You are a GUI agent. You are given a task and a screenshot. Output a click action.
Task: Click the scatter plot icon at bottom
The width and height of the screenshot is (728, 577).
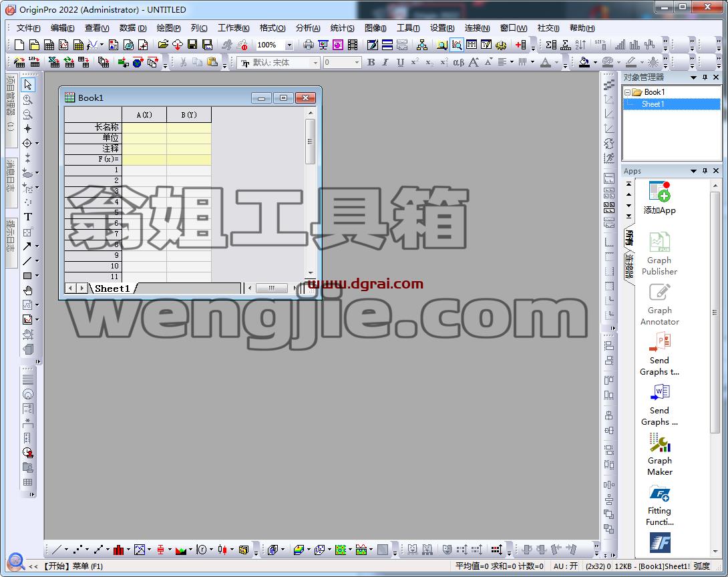point(77,550)
